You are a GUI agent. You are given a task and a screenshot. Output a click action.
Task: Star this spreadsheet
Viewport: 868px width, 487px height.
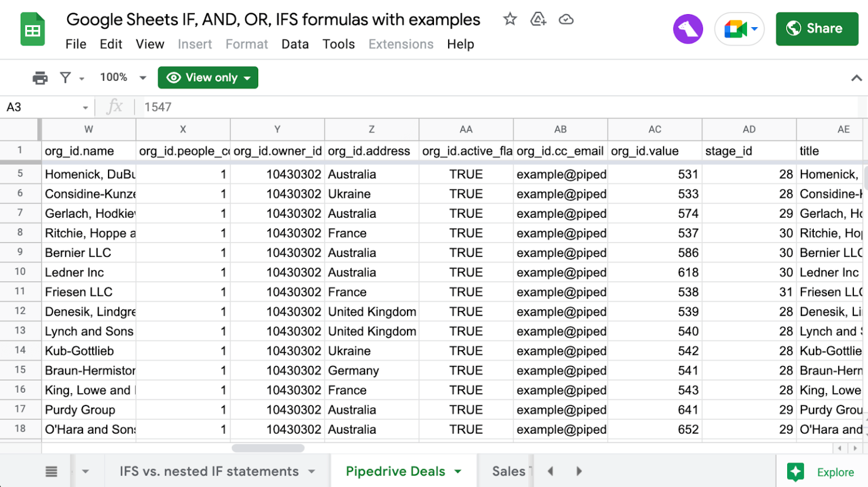tap(510, 19)
